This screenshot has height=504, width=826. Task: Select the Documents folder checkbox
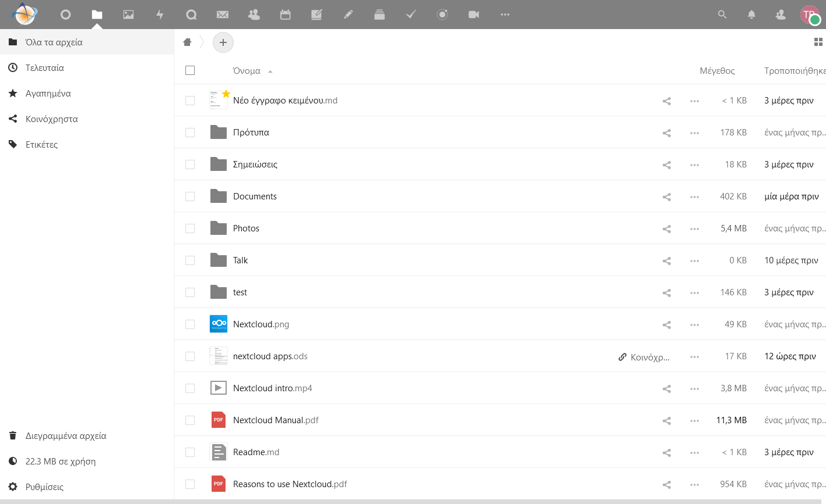click(190, 196)
